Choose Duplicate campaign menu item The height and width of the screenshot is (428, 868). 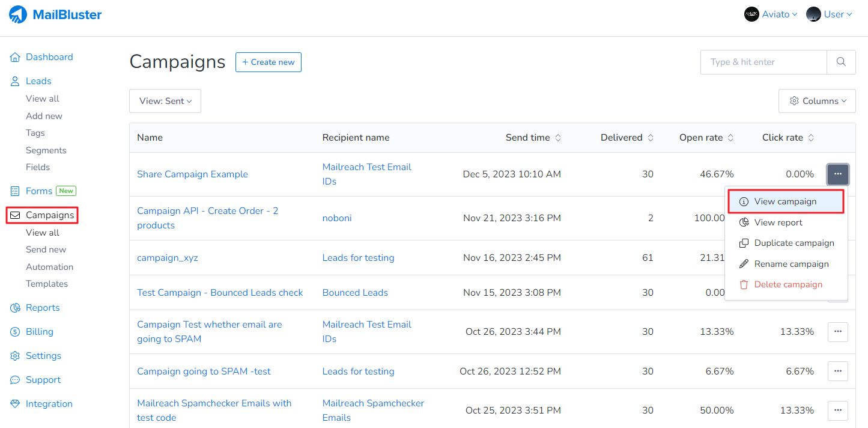(794, 243)
